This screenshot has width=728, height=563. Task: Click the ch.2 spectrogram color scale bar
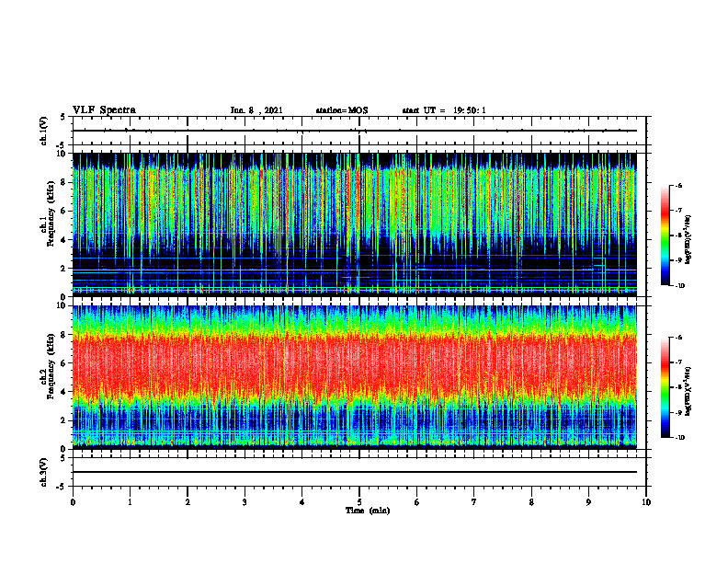pyautogui.click(x=665, y=387)
